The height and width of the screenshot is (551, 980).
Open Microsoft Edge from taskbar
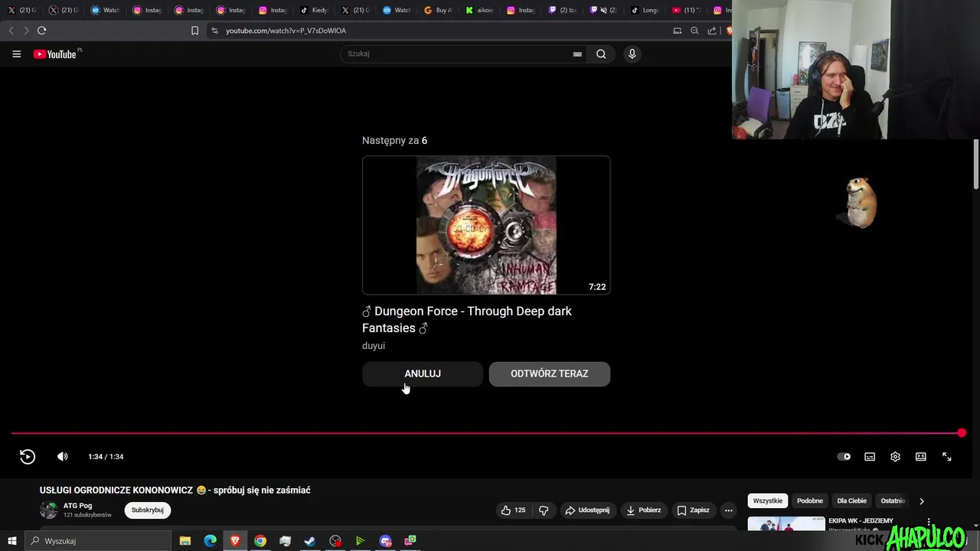tap(211, 541)
